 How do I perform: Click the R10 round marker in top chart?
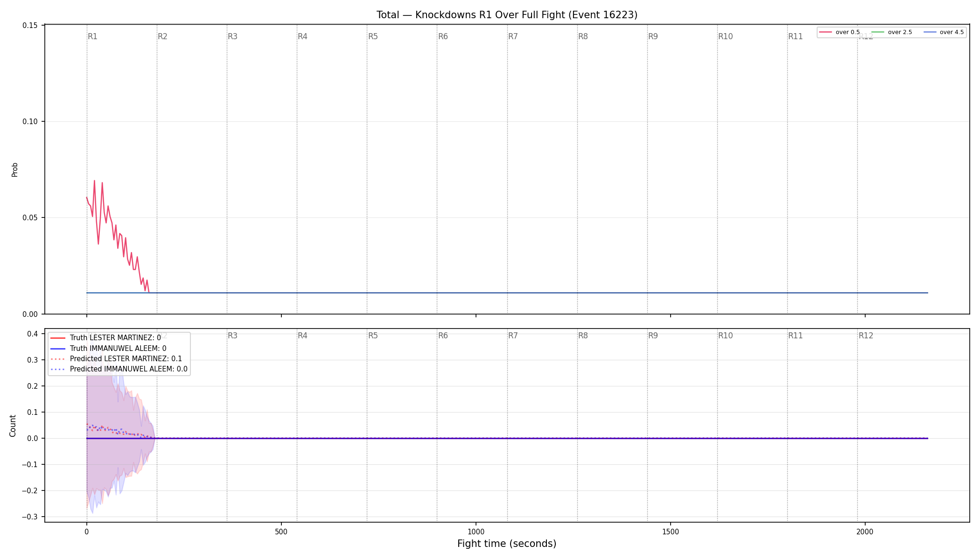tap(725, 36)
